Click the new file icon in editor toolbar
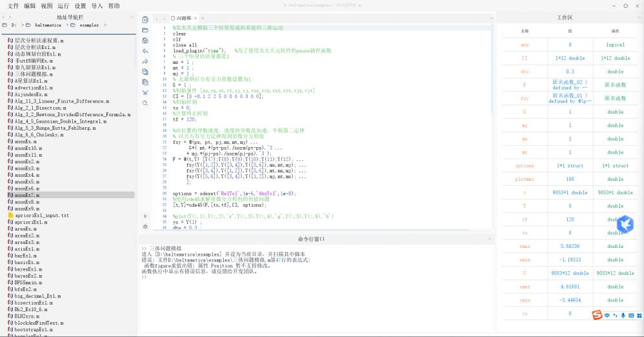 pyautogui.click(x=145, y=19)
